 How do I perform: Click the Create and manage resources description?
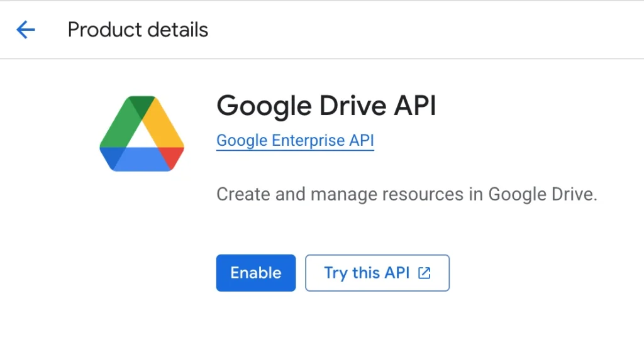[407, 194]
